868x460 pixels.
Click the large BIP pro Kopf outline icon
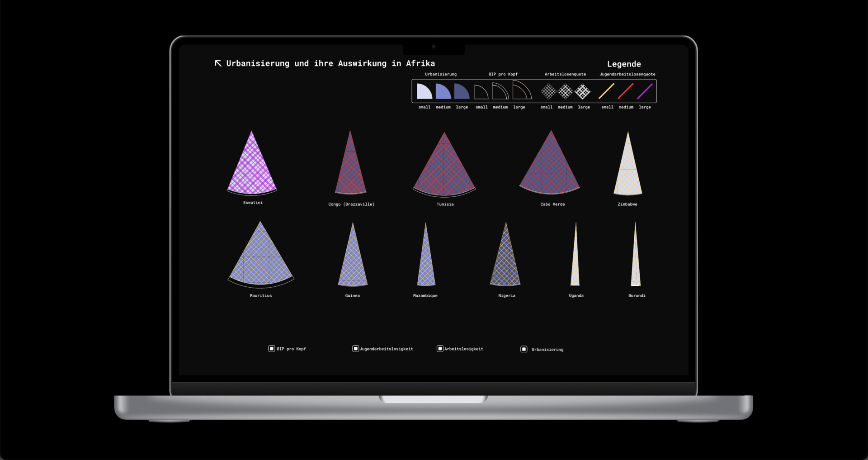pos(521,90)
